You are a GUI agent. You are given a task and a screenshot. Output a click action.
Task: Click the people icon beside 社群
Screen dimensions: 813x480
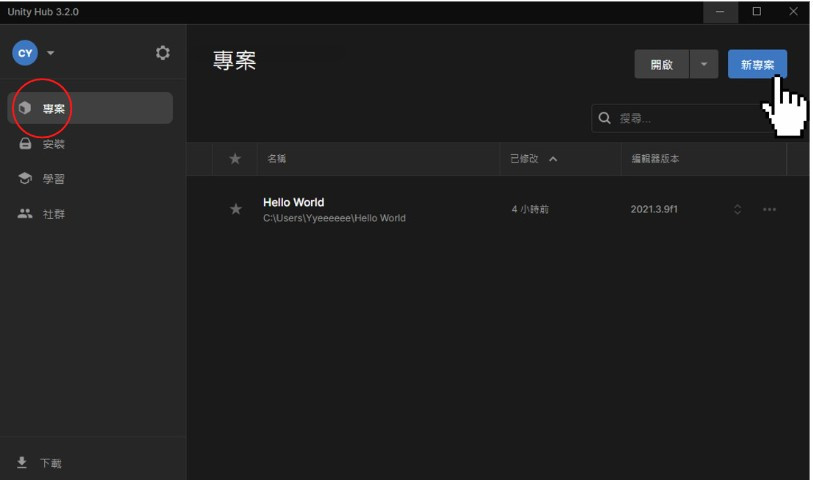pyautogui.click(x=25, y=213)
